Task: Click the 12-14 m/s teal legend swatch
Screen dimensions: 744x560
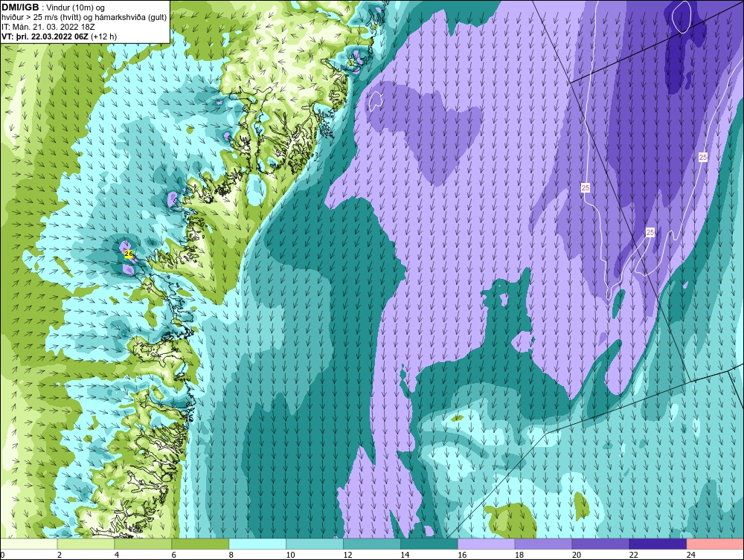Action: [x=371, y=544]
